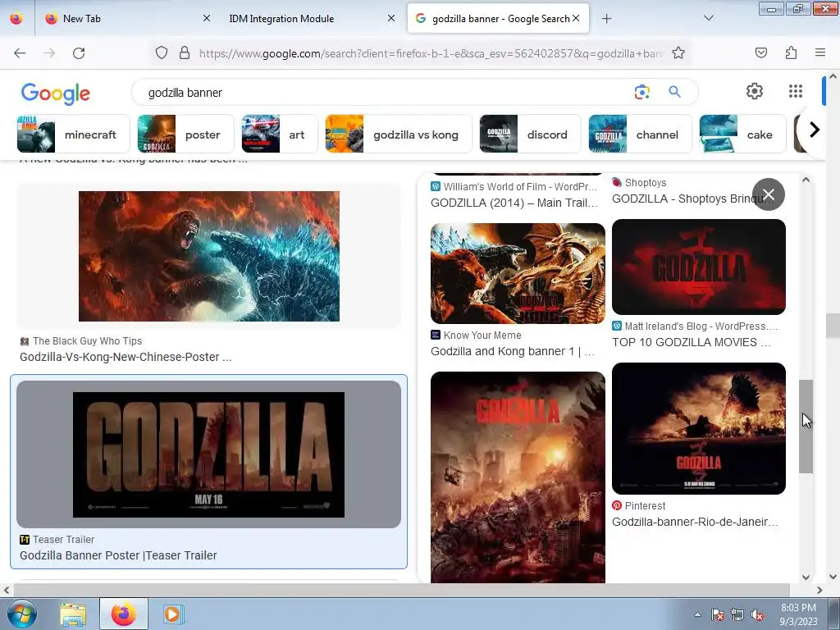Select the godzilla banner Google Search tab
Image resolution: width=840 pixels, height=630 pixels.
pos(498,18)
